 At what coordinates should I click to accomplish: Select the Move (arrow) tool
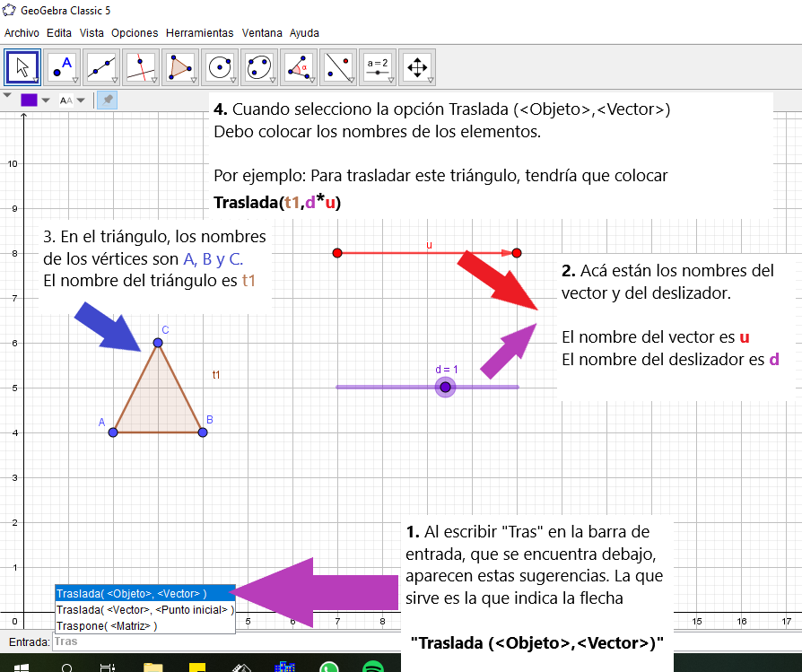pos(22,67)
